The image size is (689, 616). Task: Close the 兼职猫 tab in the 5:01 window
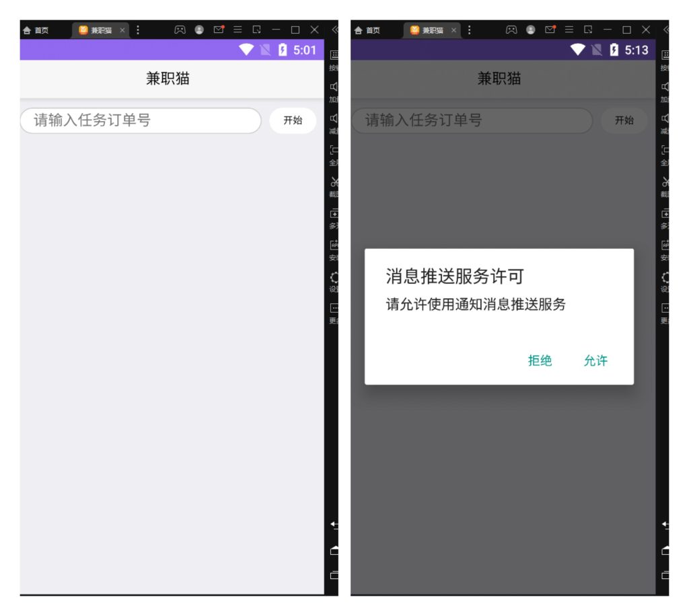pyautogui.click(x=122, y=30)
